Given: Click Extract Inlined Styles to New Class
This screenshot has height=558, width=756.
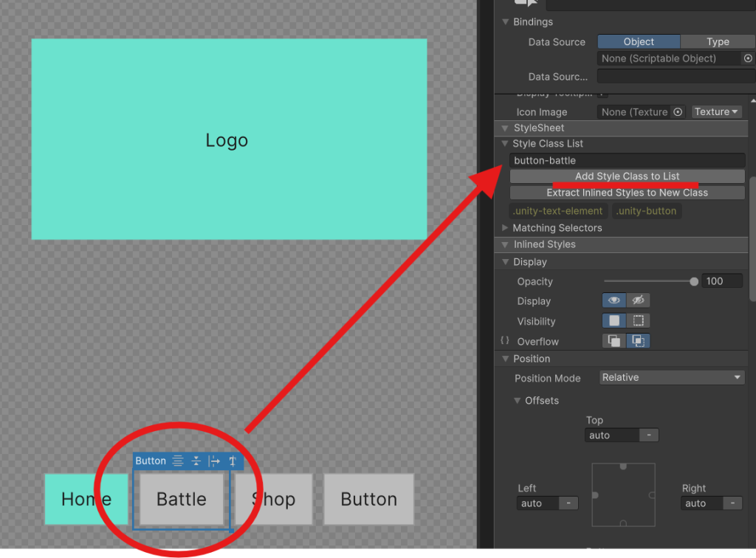Looking at the screenshot, I should (627, 193).
